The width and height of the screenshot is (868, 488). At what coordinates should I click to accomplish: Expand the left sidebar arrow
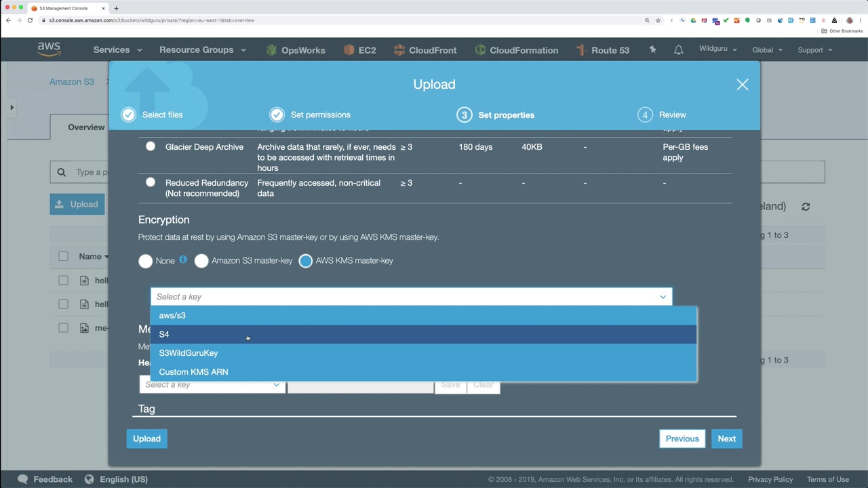coord(12,107)
